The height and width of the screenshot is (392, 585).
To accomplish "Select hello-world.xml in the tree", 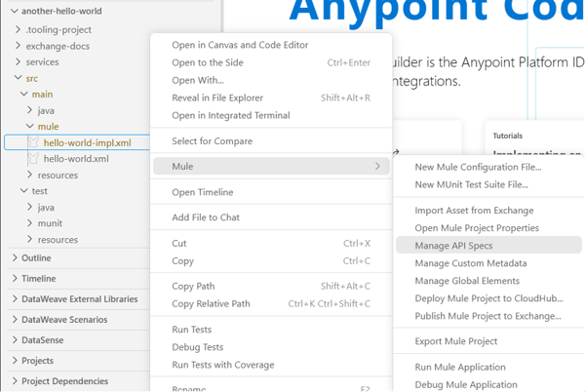I will (x=76, y=159).
